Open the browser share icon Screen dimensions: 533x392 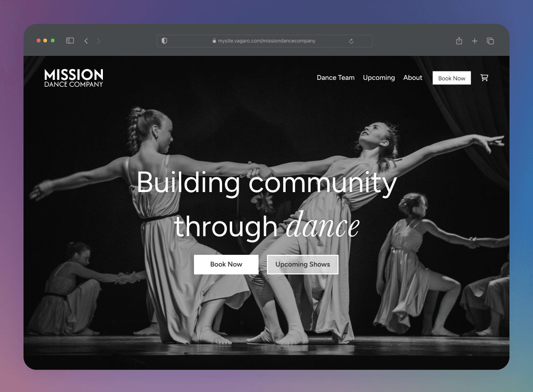[459, 41]
